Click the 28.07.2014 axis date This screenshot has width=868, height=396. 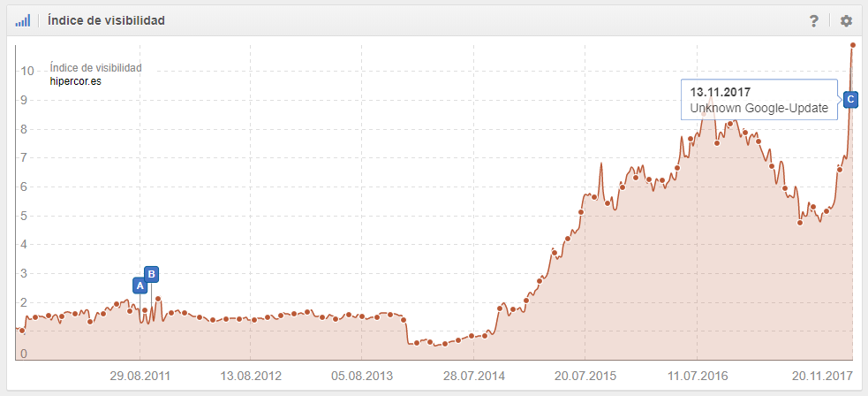(474, 376)
